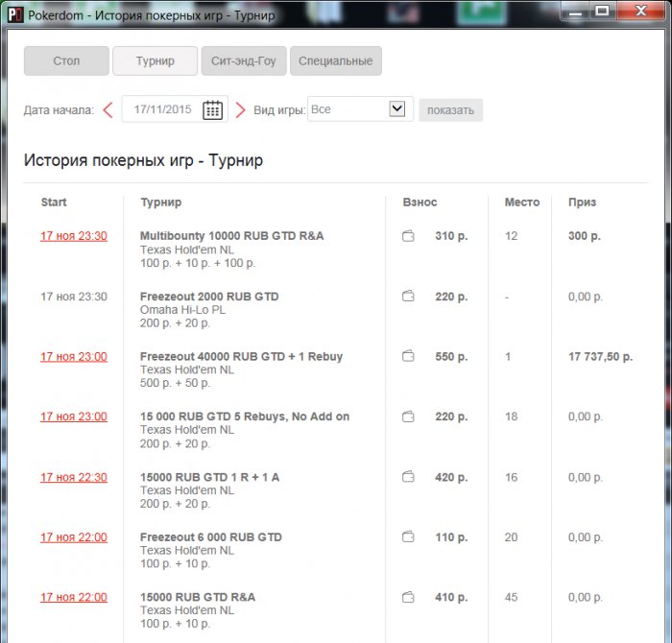Click wallet icon in 1 R + 1 A row
The height and width of the screenshot is (643, 672).
pyautogui.click(x=408, y=477)
